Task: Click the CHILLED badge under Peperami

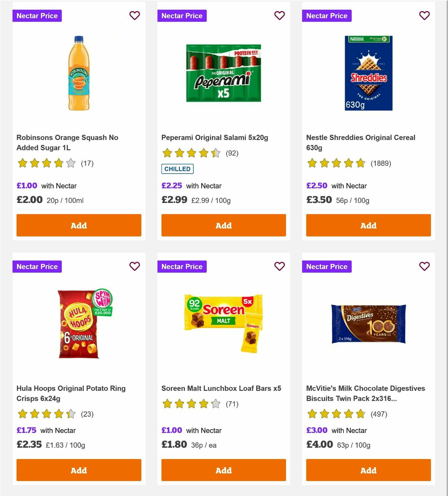Action: 177,169
